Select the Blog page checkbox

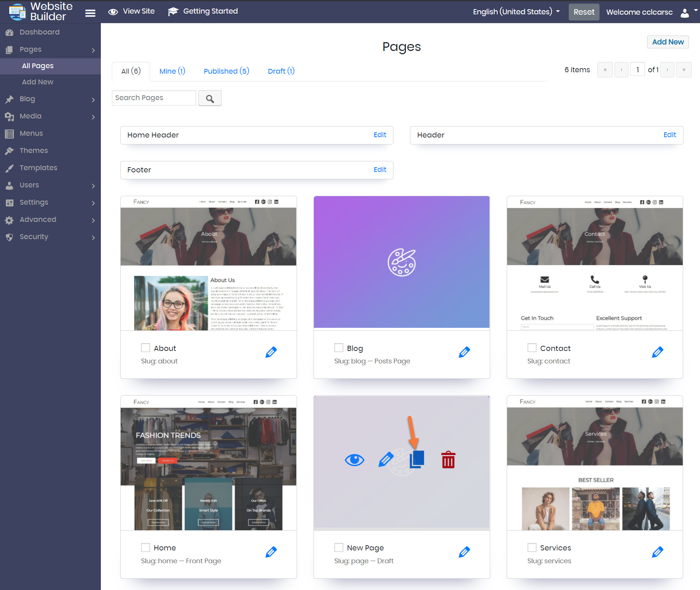[339, 348]
